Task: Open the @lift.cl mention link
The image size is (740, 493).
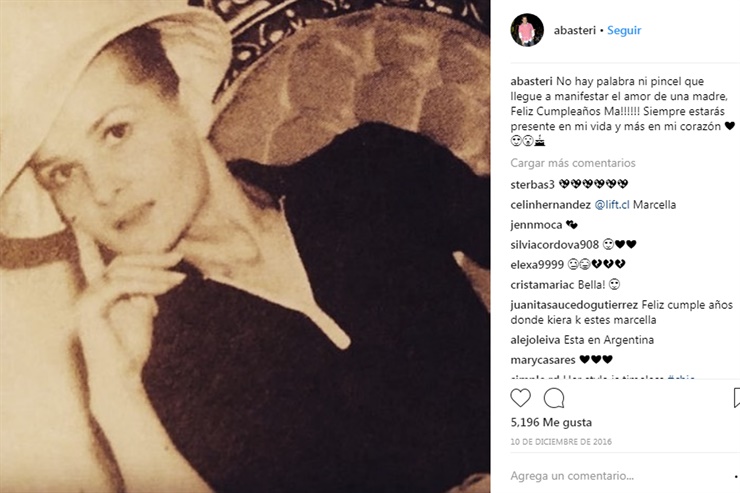Action: click(612, 205)
